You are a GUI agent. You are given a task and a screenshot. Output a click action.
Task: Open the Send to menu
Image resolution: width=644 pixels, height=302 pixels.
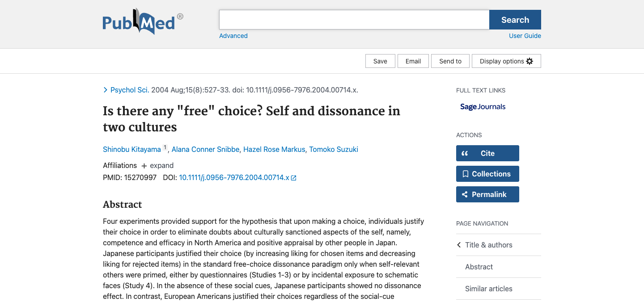[x=450, y=61]
